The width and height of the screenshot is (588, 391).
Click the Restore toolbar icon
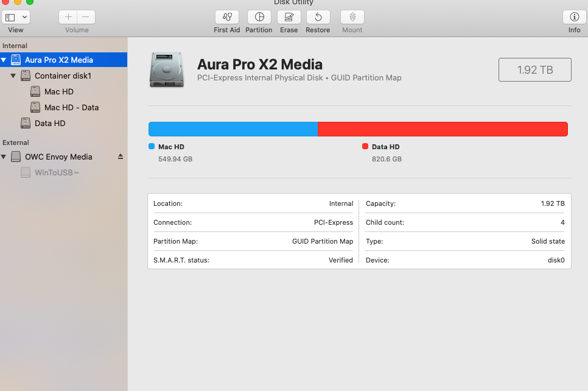[x=318, y=17]
